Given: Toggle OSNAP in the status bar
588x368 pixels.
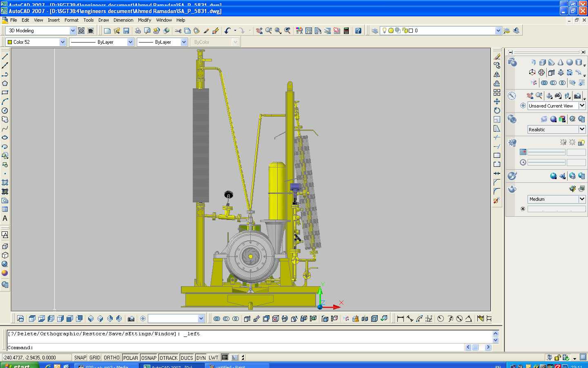Looking at the screenshot, I should [149, 358].
